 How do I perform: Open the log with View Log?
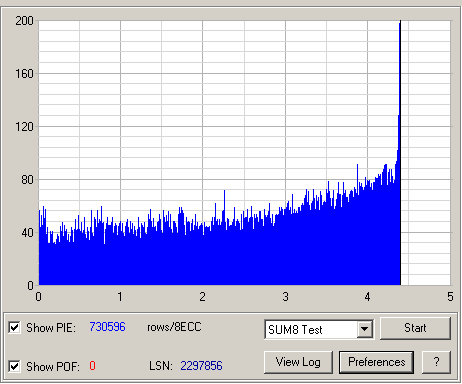[298, 362]
